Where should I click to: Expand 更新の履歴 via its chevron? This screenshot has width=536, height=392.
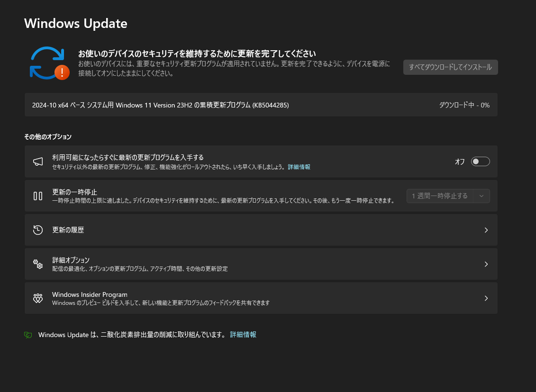486,230
